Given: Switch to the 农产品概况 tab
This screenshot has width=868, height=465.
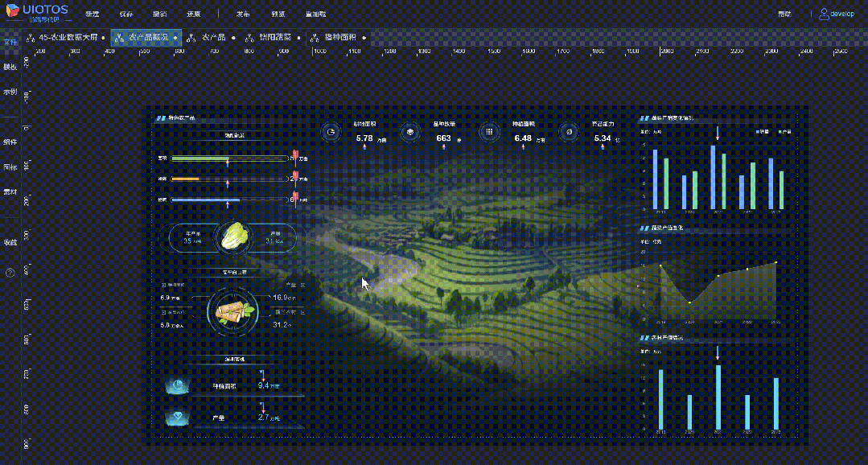Looking at the screenshot, I should 146,38.
